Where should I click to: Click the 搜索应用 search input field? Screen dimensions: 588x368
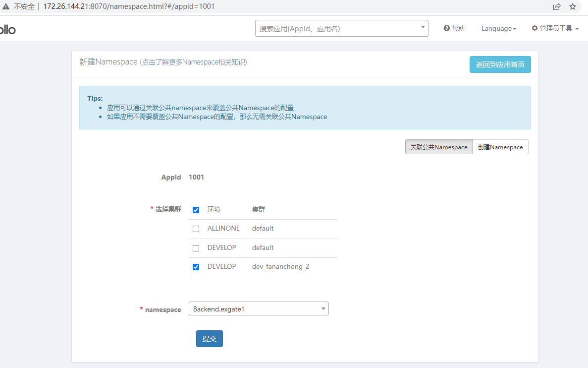coord(322,28)
